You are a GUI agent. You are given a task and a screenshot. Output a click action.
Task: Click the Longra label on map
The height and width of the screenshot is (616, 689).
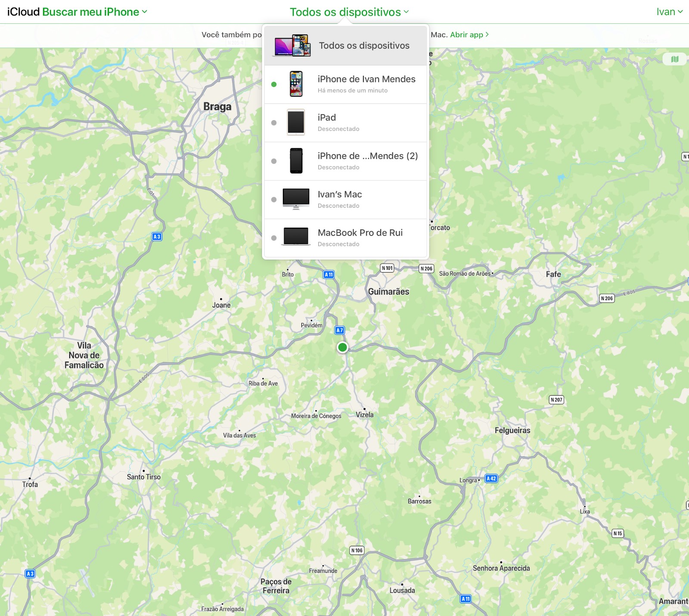click(x=469, y=480)
